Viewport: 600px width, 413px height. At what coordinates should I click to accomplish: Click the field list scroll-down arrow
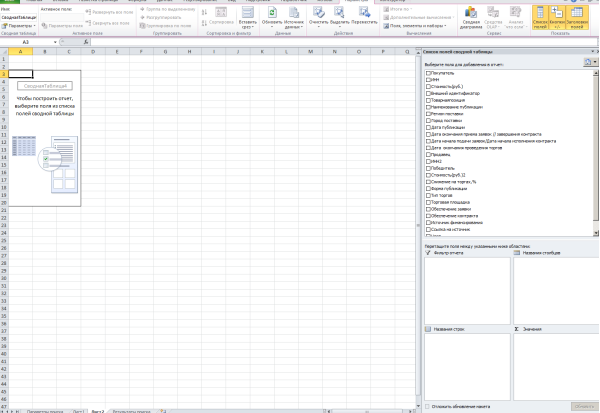[x=595, y=233]
